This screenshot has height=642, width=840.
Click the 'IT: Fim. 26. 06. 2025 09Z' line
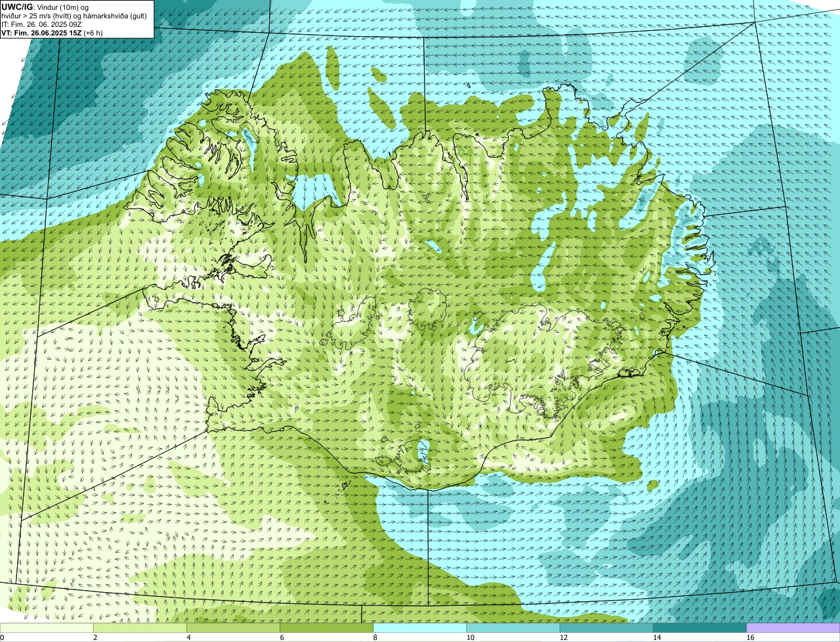41,24
